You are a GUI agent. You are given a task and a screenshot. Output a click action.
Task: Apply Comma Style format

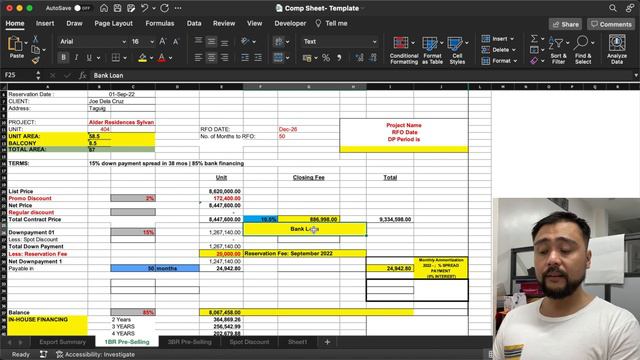pos(339,58)
